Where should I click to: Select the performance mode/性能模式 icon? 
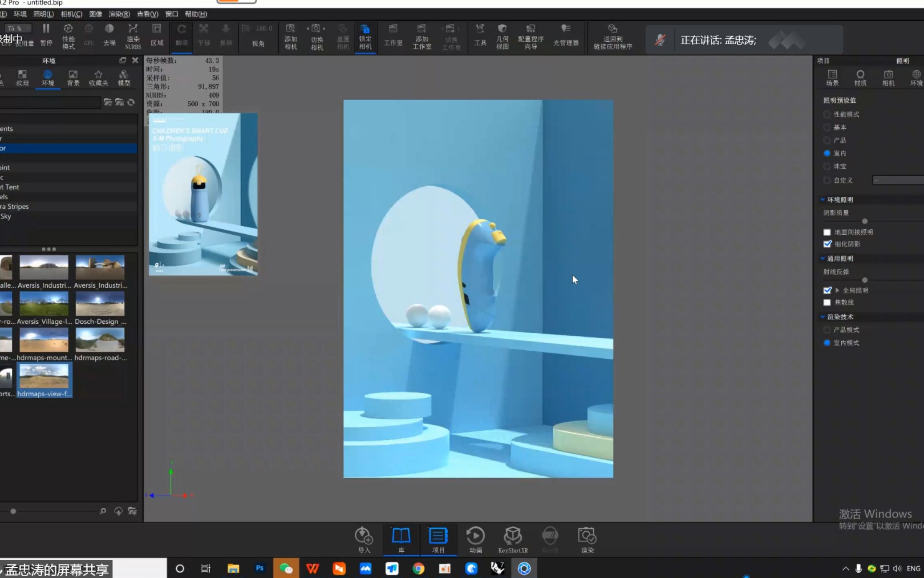pyautogui.click(x=827, y=114)
